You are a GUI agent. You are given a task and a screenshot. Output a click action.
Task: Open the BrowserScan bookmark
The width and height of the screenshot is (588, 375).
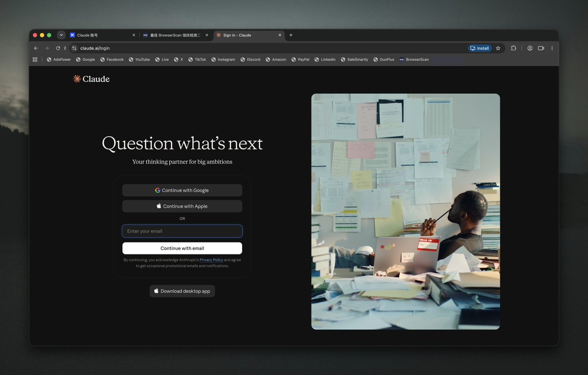414,59
